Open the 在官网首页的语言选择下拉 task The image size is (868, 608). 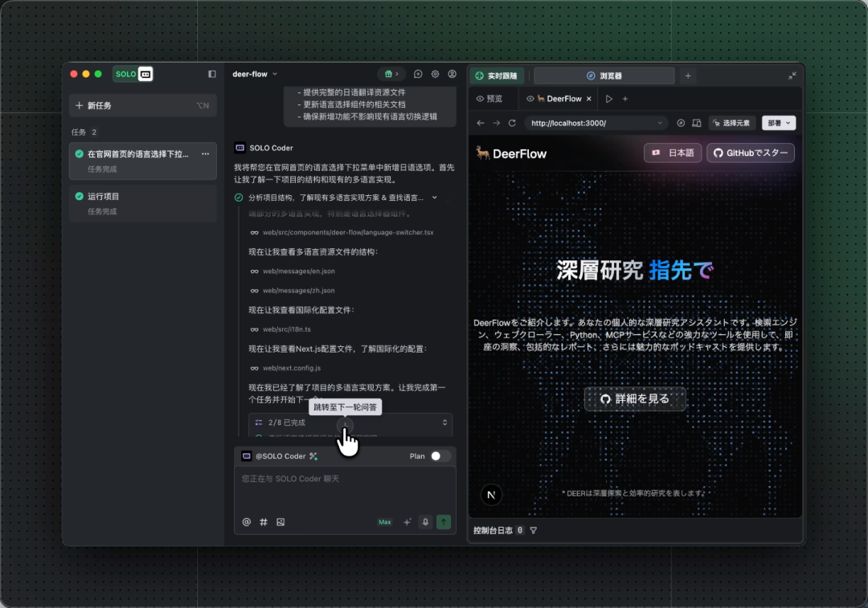pyautogui.click(x=143, y=161)
